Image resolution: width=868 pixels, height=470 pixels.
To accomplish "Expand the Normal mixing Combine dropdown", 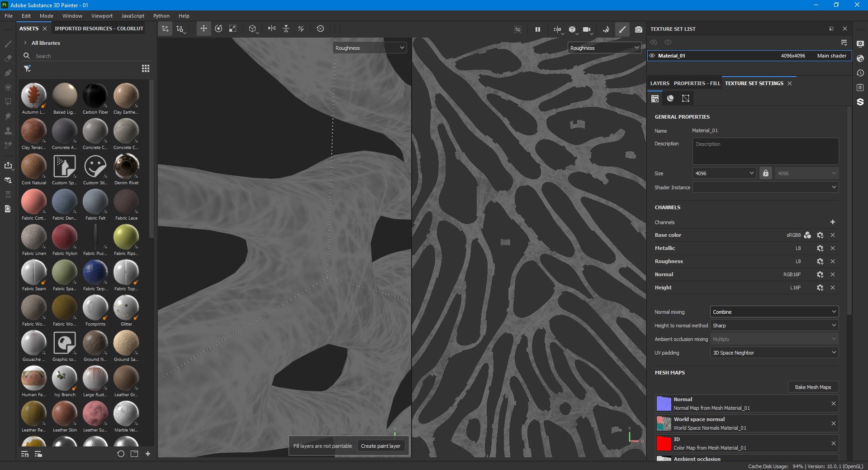I will pos(774,312).
